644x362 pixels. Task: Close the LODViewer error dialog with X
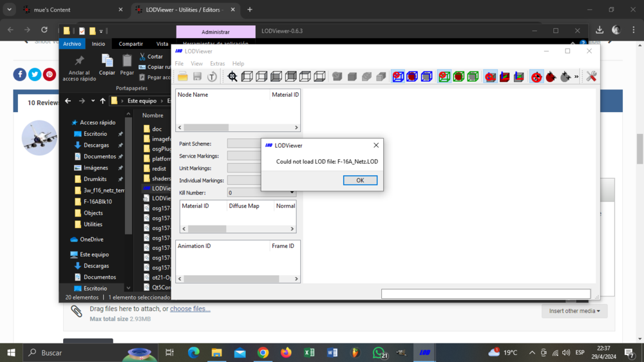point(376,145)
